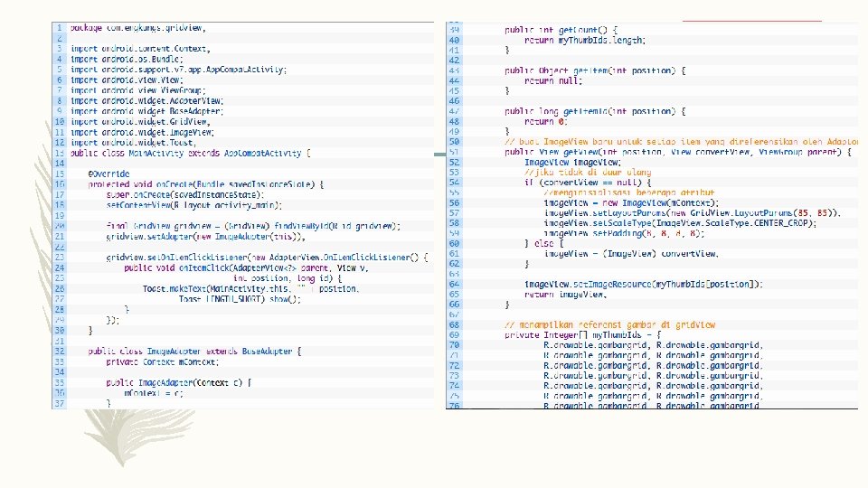Click the setImageResource(myThumbIds[position]) line

[x=644, y=285]
